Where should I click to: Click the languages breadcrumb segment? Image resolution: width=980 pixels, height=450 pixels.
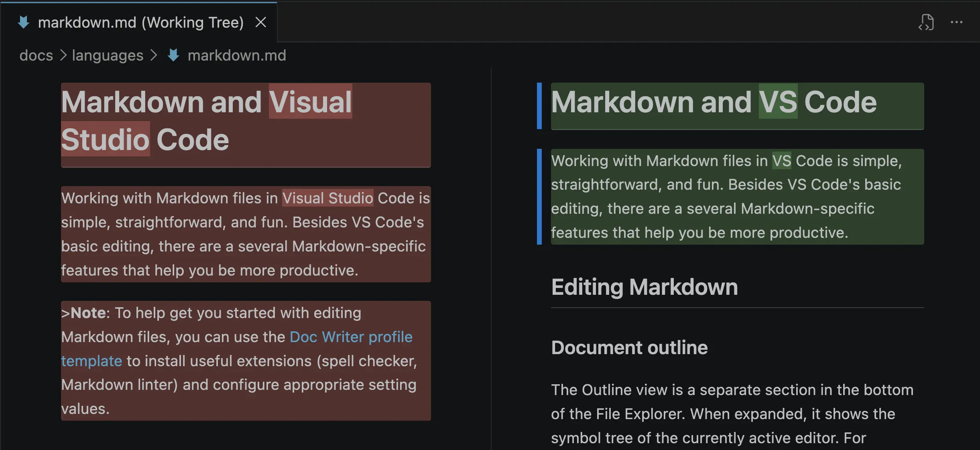(108, 55)
